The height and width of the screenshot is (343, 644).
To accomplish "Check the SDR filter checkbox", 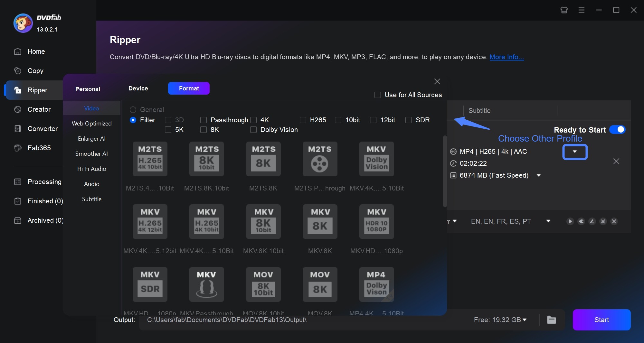I will (408, 120).
